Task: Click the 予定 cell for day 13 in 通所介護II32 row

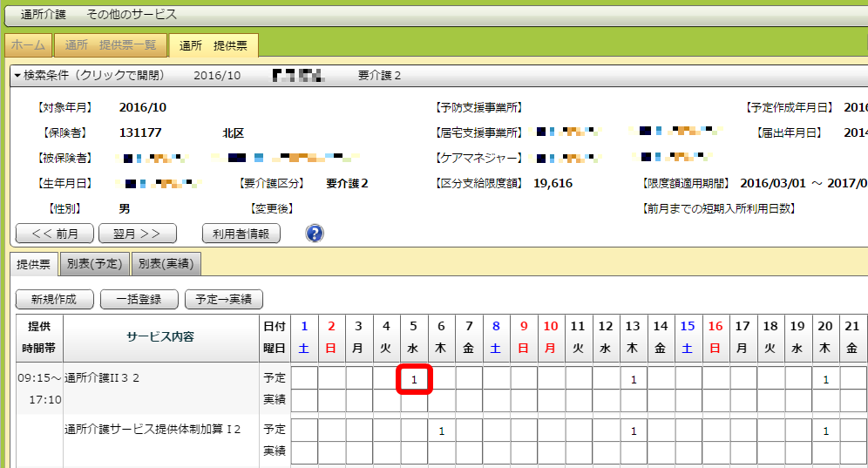Action: pyautogui.click(x=634, y=379)
